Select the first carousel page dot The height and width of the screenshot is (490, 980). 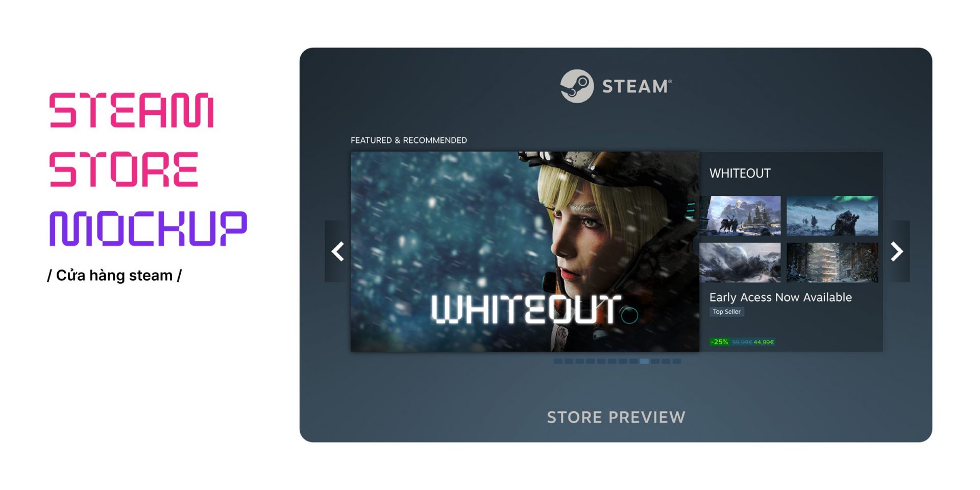tap(558, 361)
